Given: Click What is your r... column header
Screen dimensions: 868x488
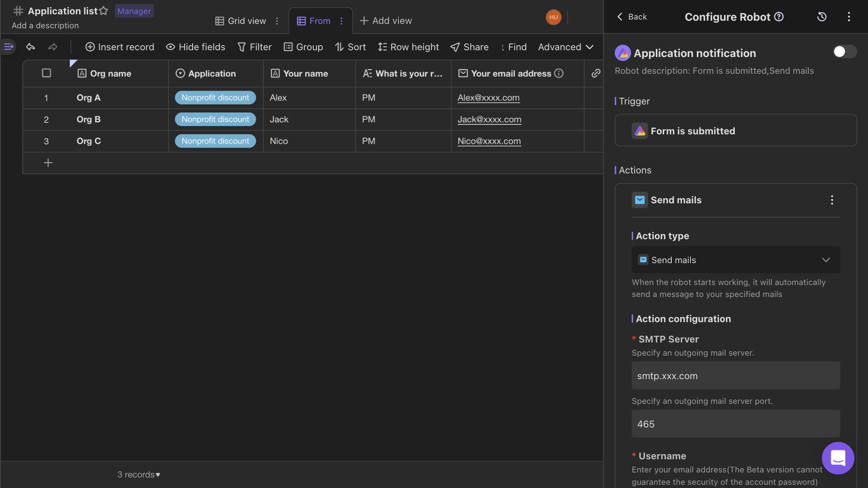Looking at the screenshot, I should coord(403,73).
